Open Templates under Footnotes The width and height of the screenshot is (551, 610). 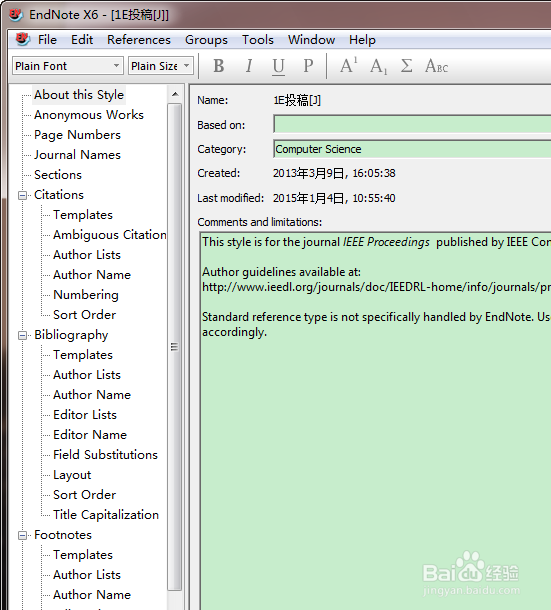tap(83, 555)
